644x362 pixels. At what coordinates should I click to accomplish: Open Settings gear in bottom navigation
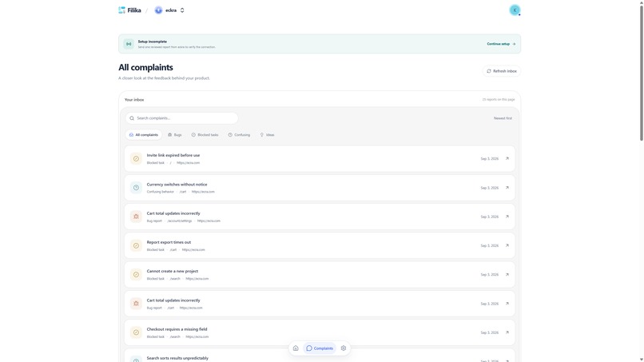(344, 348)
